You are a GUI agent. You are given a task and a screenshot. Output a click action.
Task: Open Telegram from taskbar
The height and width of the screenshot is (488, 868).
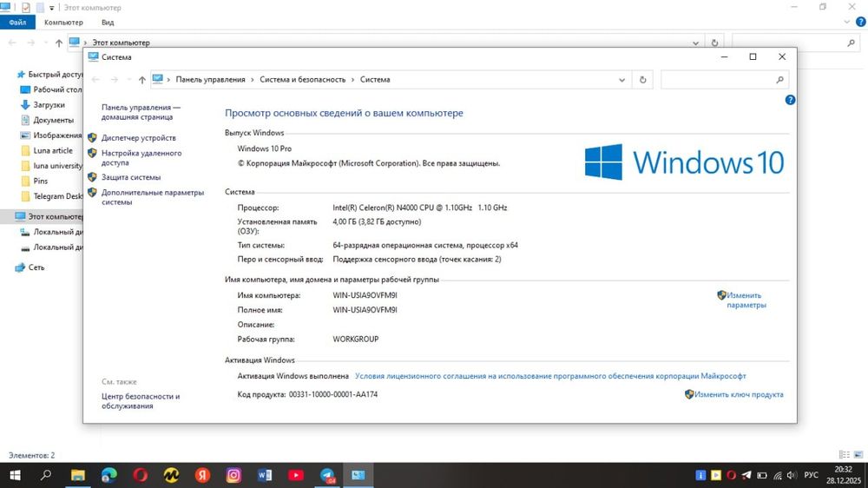click(x=327, y=475)
